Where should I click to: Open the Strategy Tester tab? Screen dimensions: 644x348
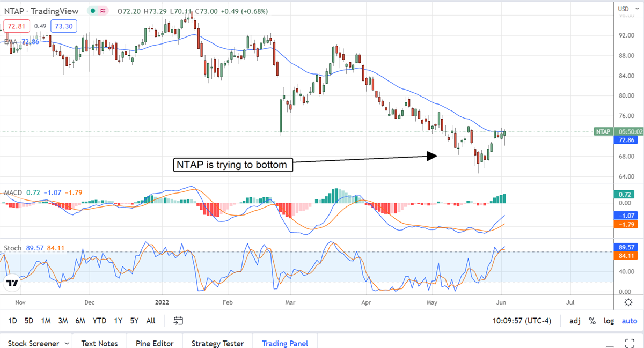(x=217, y=343)
